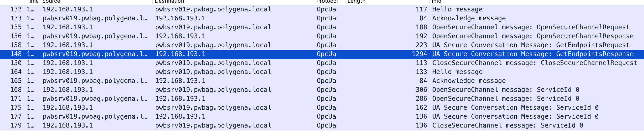Sort by the Destination column header
This screenshot has height=132, width=644.
pyautogui.click(x=233, y=1)
